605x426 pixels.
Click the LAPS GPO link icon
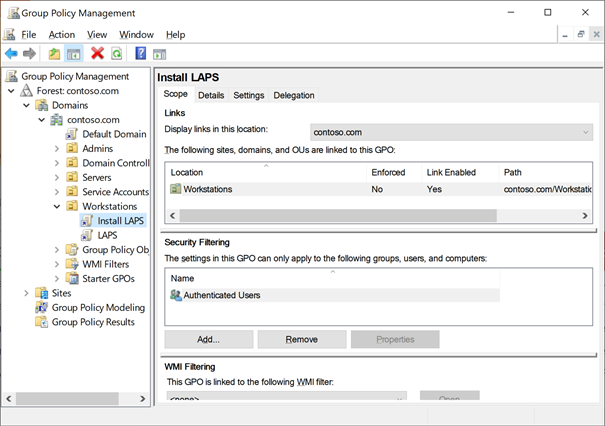point(87,235)
